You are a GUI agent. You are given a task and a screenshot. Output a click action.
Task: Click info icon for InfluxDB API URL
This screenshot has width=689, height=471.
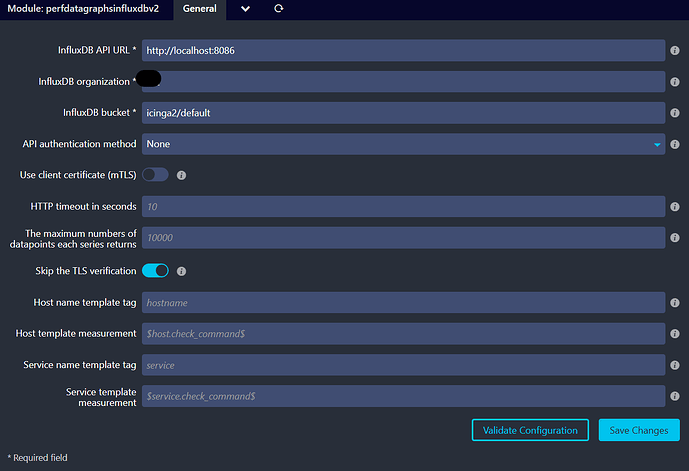click(674, 51)
